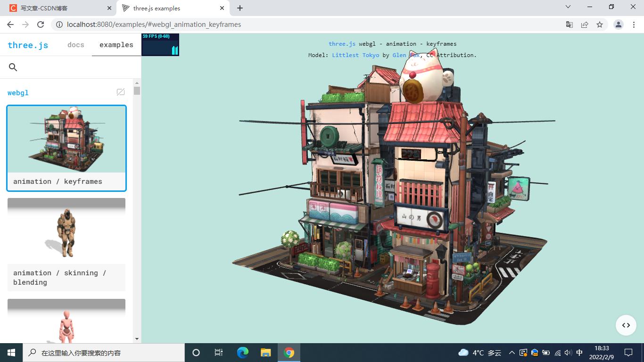The width and height of the screenshot is (644, 362).
Task: Open the weather widget showing 4°C 多云
Action: [x=480, y=353]
